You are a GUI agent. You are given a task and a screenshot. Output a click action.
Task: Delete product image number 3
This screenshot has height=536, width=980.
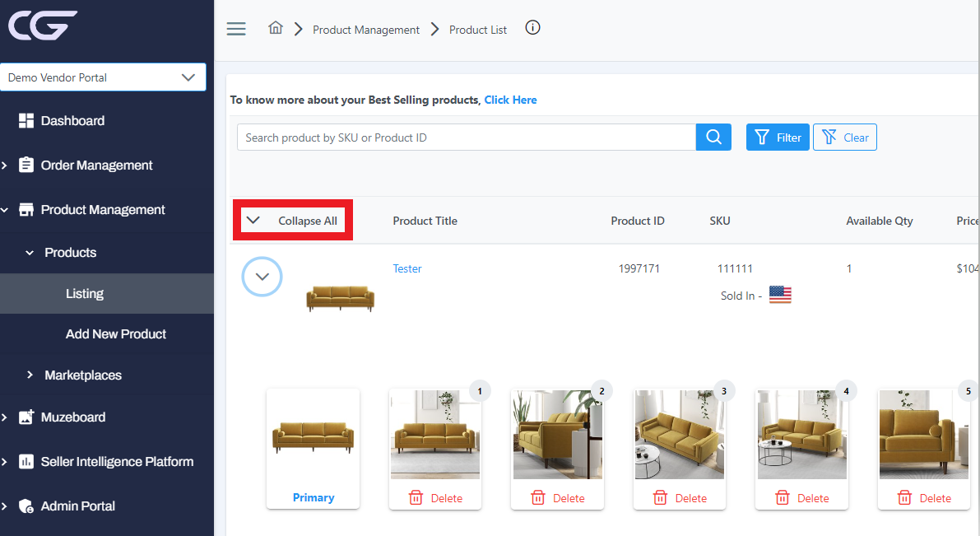[680, 498]
